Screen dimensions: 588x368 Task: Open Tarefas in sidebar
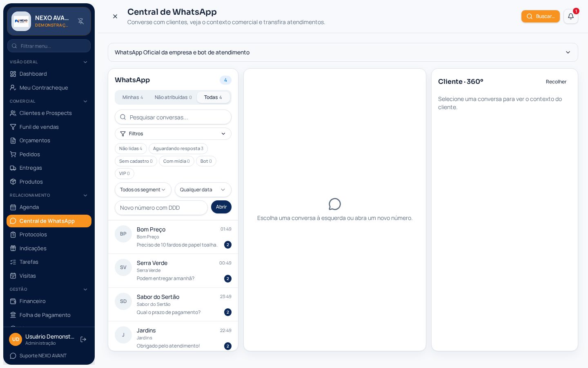pos(49,262)
